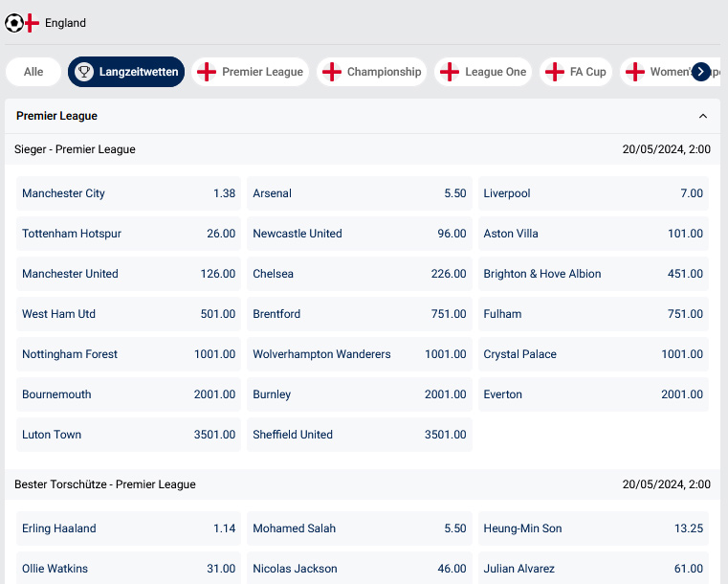
Task: Select West Ham Utd at 501.00
Action: point(128,314)
